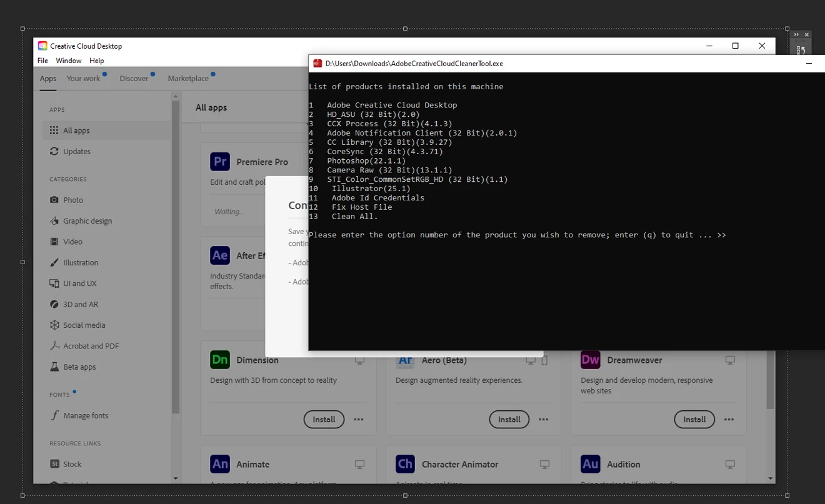The width and height of the screenshot is (825, 504).
Task: Click the Updates refresh icon
Action: [x=54, y=151]
